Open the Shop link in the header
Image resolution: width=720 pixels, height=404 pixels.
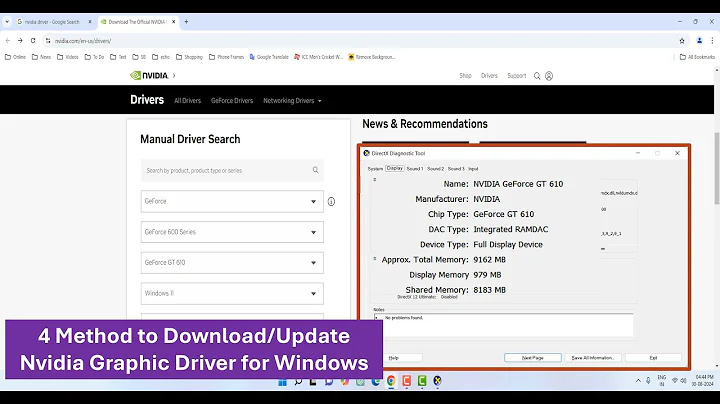465,76
